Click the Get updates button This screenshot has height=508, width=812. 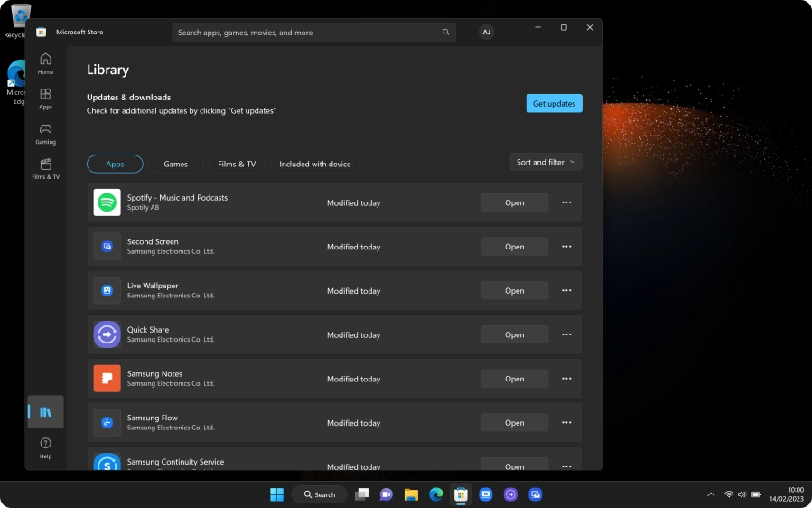(x=554, y=104)
